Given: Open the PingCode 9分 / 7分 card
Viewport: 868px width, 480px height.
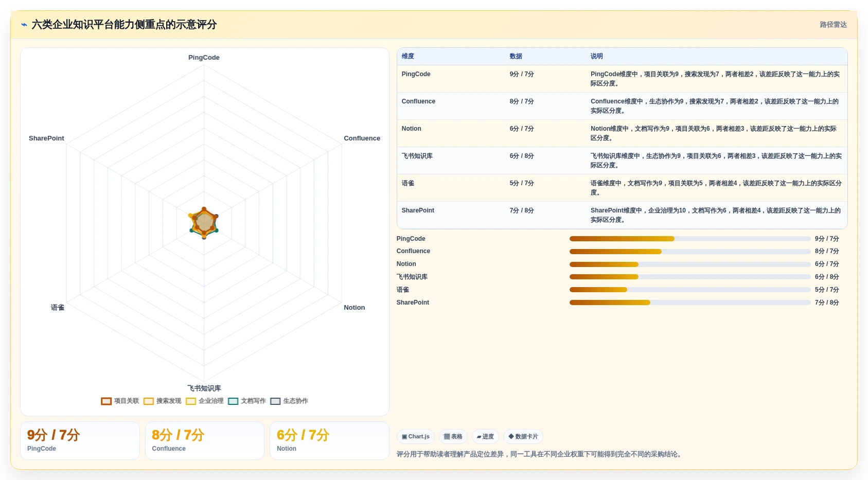Looking at the screenshot, I should point(80,441).
